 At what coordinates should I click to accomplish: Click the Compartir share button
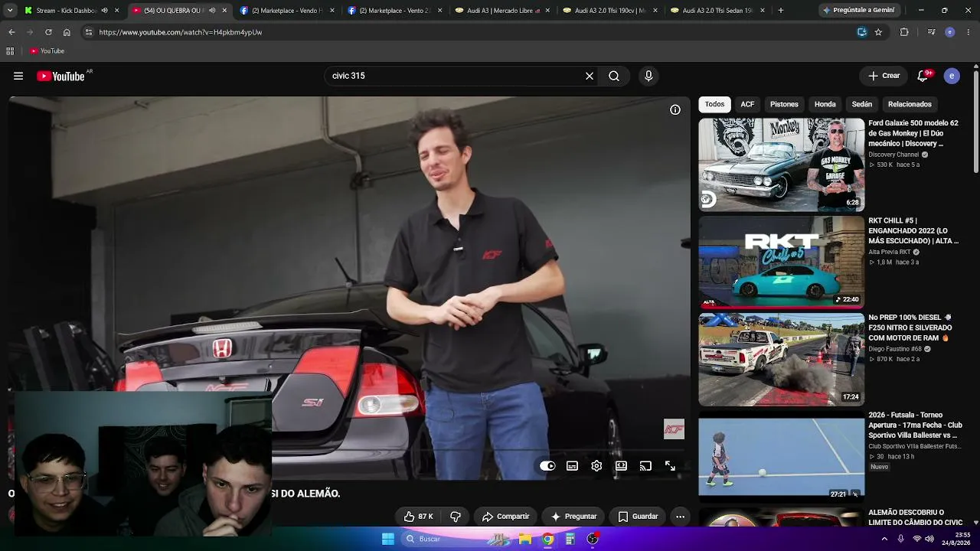[505, 517]
